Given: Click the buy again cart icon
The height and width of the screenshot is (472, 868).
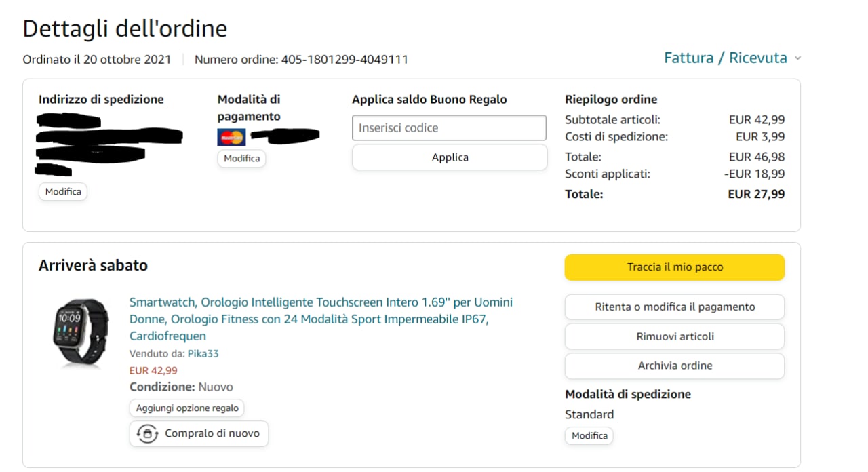Looking at the screenshot, I should (x=147, y=434).
